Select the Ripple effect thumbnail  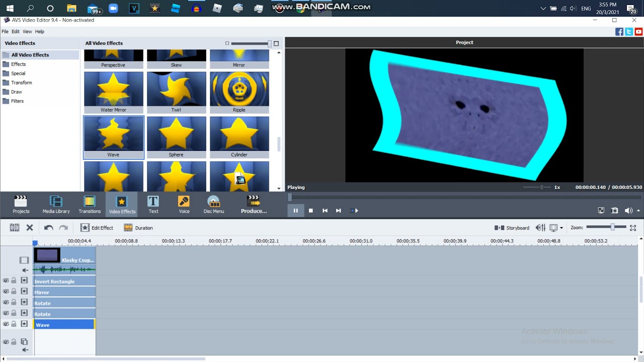[239, 93]
